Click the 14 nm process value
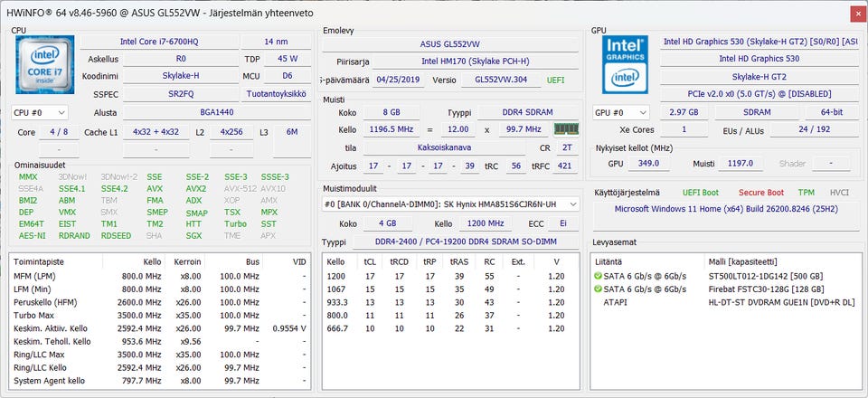 276,42
